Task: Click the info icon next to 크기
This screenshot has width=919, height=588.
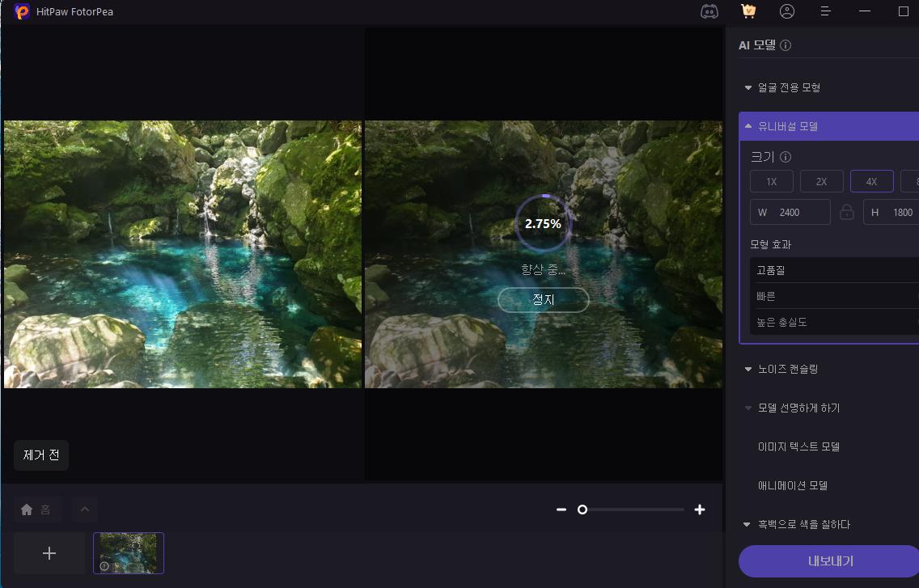Action: [x=785, y=158]
